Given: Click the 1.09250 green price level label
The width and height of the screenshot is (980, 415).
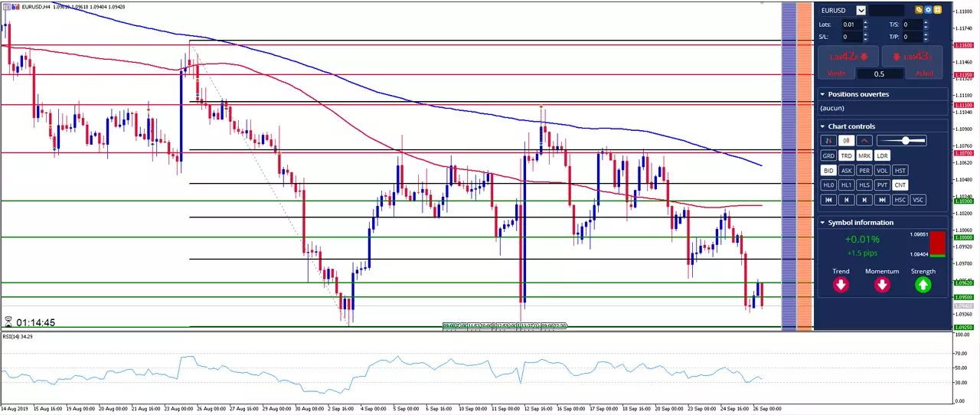Looking at the screenshot, I should pos(963,327).
